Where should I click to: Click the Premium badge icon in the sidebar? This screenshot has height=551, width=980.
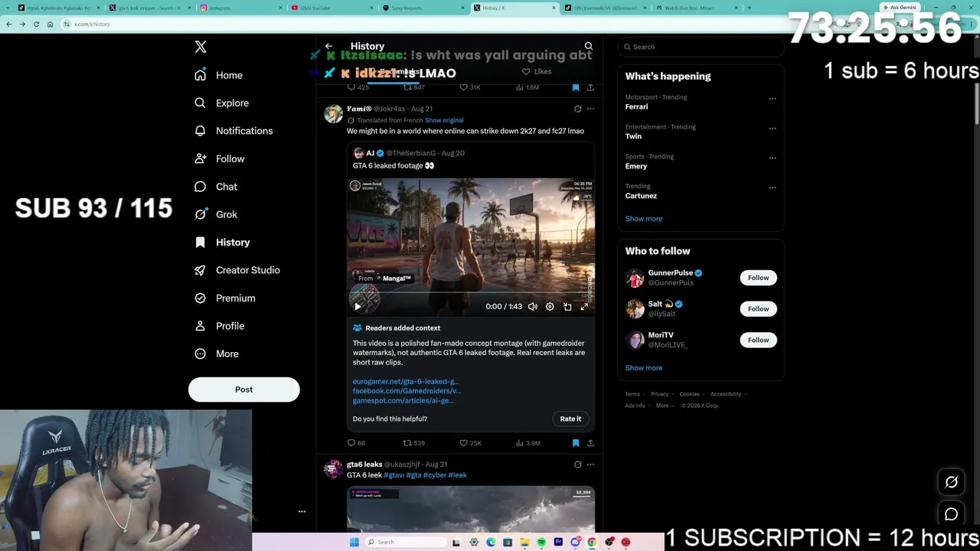click(200, 298)
